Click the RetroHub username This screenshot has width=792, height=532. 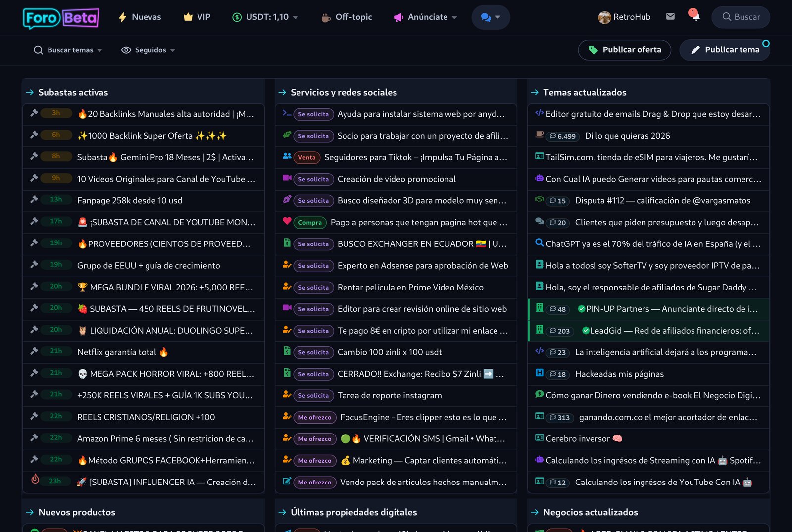(x=632, y=17)
